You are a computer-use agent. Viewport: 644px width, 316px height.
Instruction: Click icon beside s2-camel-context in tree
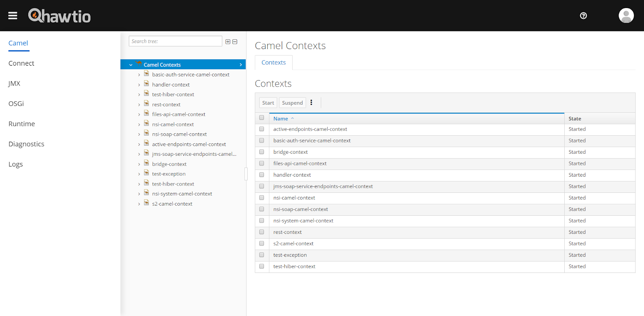(147, 203)
